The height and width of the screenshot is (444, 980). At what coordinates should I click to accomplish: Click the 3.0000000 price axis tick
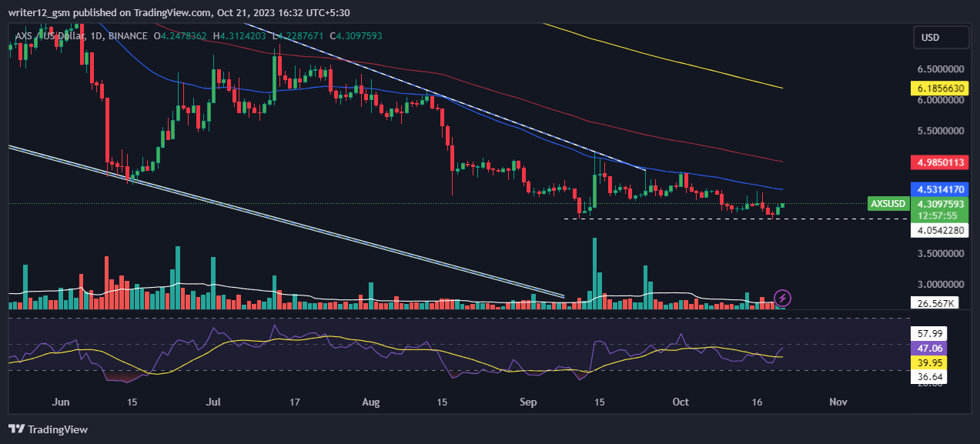pyautogui.click(x=942, y=284)
